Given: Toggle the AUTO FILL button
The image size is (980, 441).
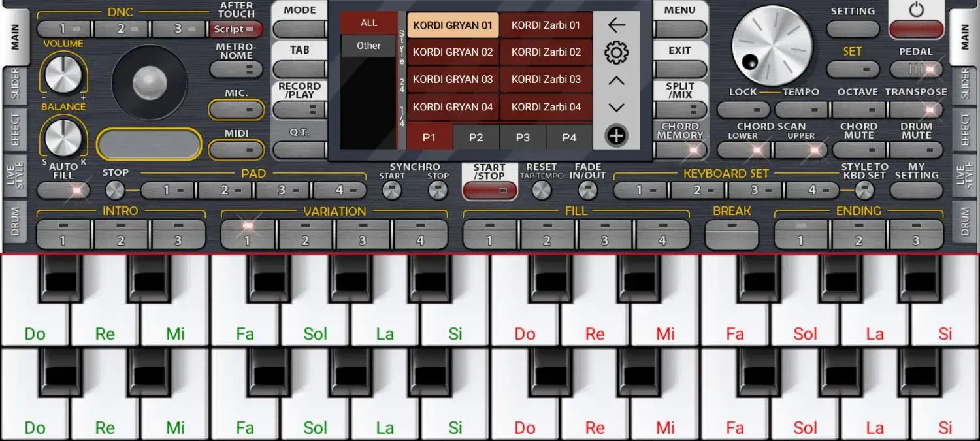Looking at the screenshot, I should pos(63,190).
